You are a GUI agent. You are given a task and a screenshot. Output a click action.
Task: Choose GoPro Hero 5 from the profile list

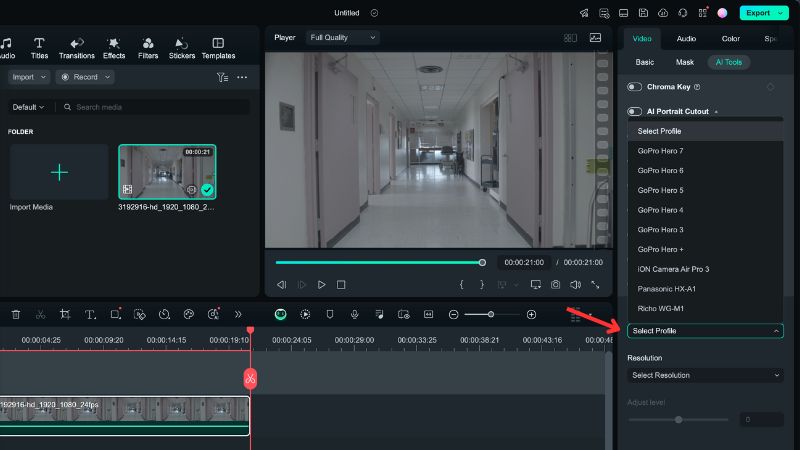(x=705, y=190)
